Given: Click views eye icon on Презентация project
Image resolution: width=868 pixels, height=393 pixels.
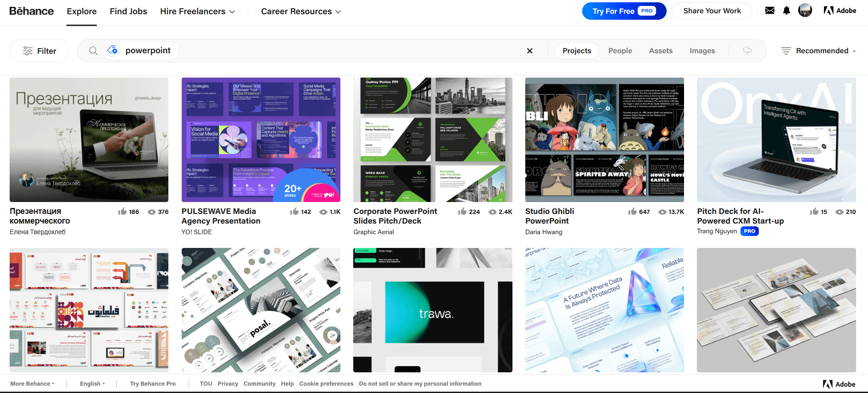Looking at the screenshot, I should pos(151,212).
